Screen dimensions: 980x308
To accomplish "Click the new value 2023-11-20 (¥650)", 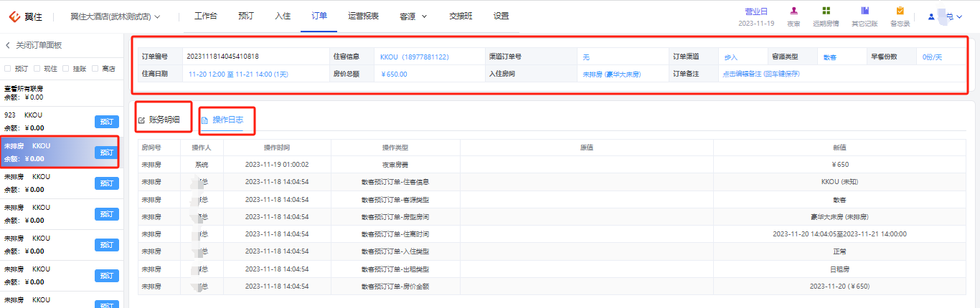I will [x=839, y=286].
